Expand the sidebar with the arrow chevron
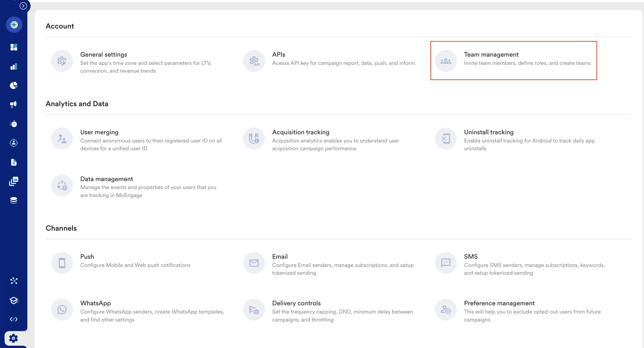 pos(23,6)
